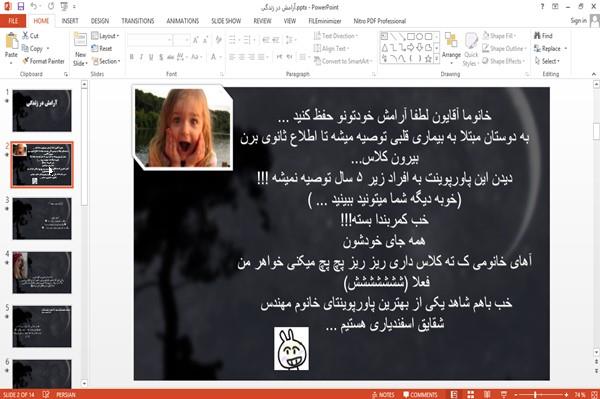
Task: Switch to DESIGN tab
Action: (x=100, y=21)
